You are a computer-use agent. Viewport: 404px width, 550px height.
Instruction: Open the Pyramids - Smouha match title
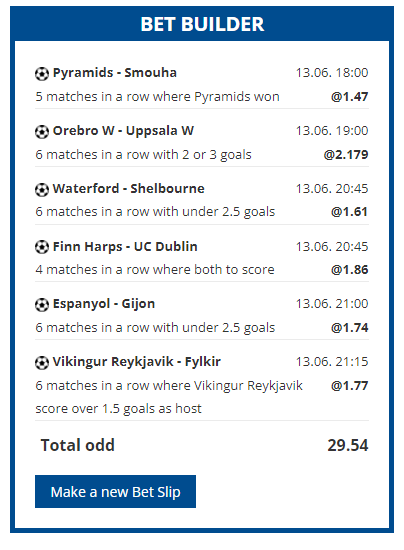[x=115, y=73]
